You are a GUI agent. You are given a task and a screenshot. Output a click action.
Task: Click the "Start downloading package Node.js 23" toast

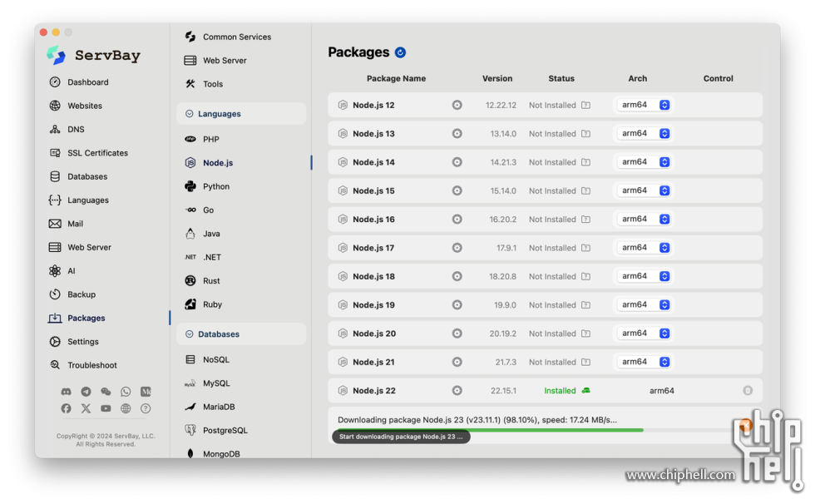click(401, 437)
